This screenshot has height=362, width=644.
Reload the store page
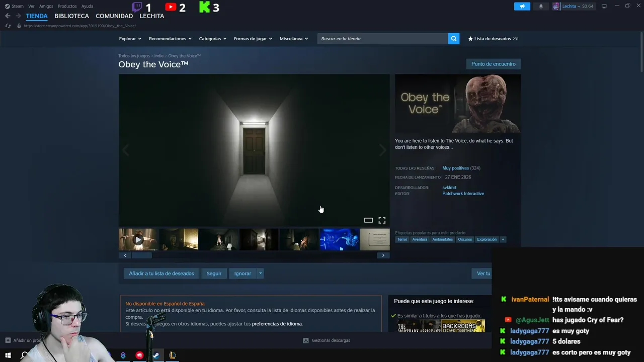(8, 26)
